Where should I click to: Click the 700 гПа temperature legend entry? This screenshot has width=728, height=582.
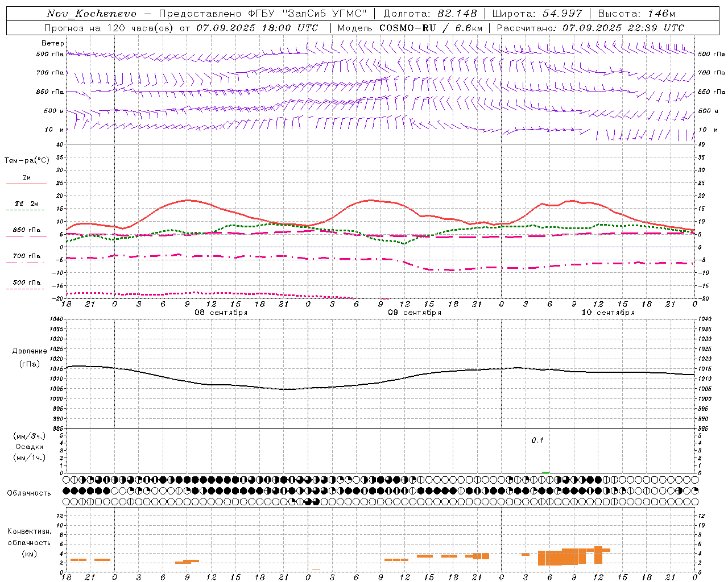[x=27, y=256]
